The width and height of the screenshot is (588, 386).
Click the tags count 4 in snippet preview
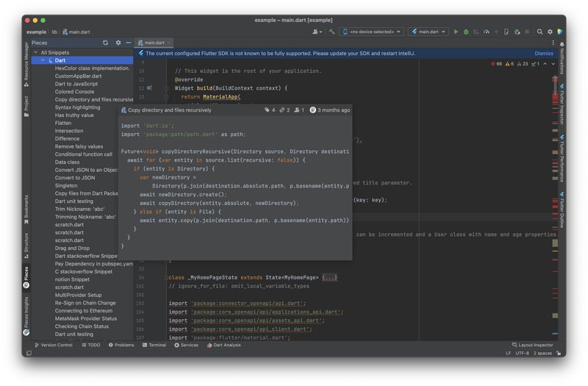pyautogui.click(x=270, y=110)
